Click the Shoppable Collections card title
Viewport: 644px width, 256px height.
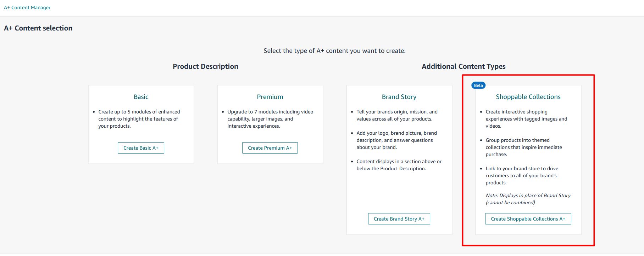coord(528,97)
